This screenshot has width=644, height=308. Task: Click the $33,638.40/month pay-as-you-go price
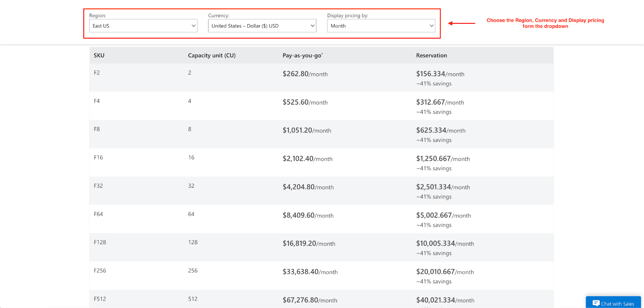point(310,272)
